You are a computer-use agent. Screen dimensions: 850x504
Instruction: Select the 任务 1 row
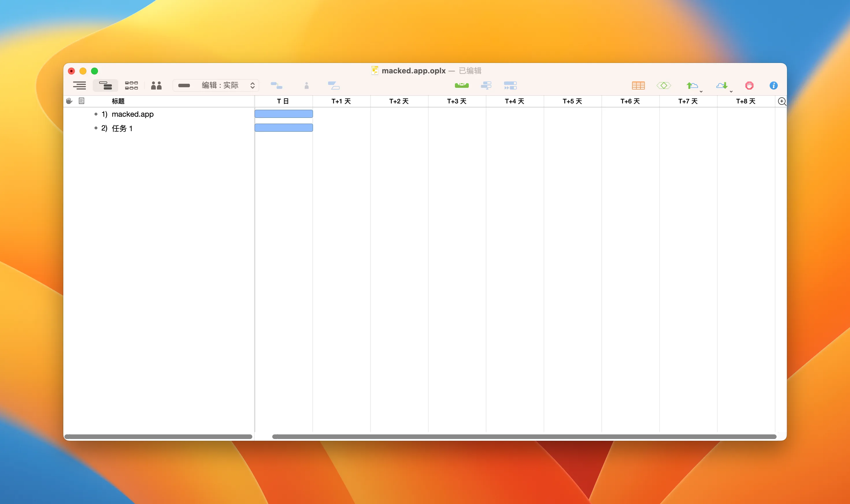tap(122, 128)
